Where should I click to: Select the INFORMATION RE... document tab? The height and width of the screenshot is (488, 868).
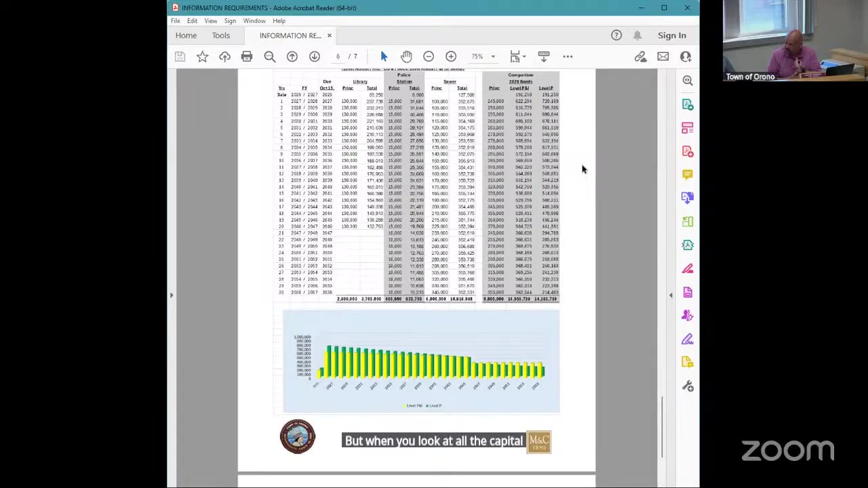click(x=290, y=35)
